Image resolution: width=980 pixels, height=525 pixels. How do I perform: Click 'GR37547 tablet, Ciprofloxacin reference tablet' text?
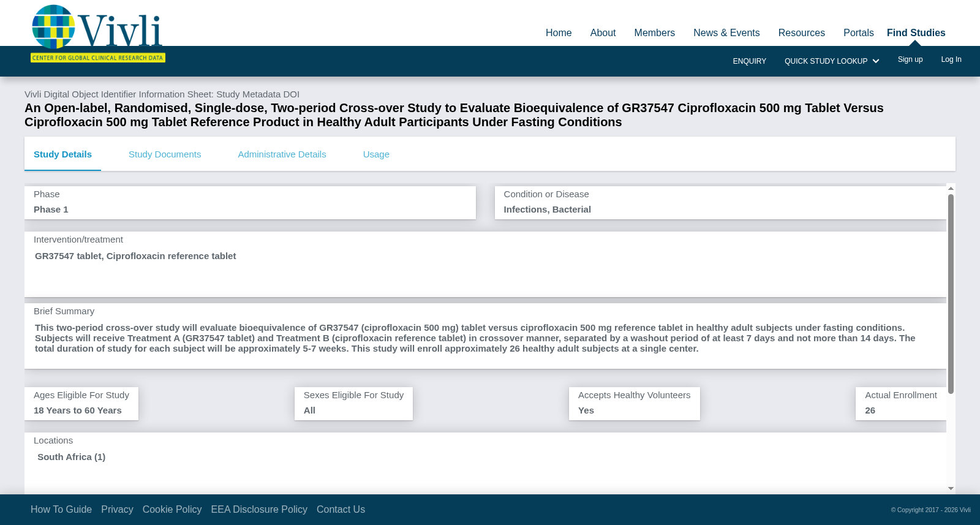(135, 256)
